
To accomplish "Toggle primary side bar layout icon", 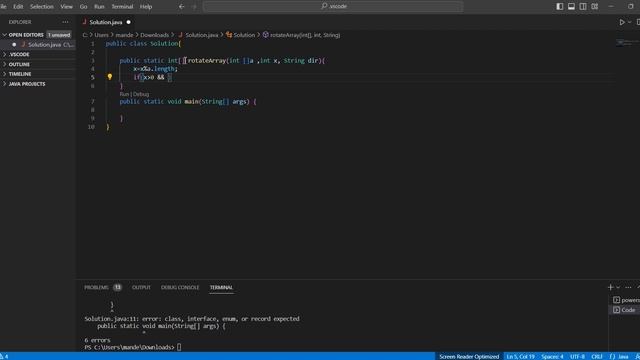I will 560,7.
